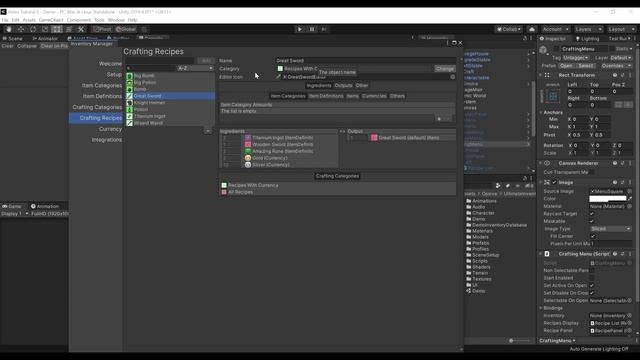
Task: Open the Material object picker circle
Action: (629, 206)
